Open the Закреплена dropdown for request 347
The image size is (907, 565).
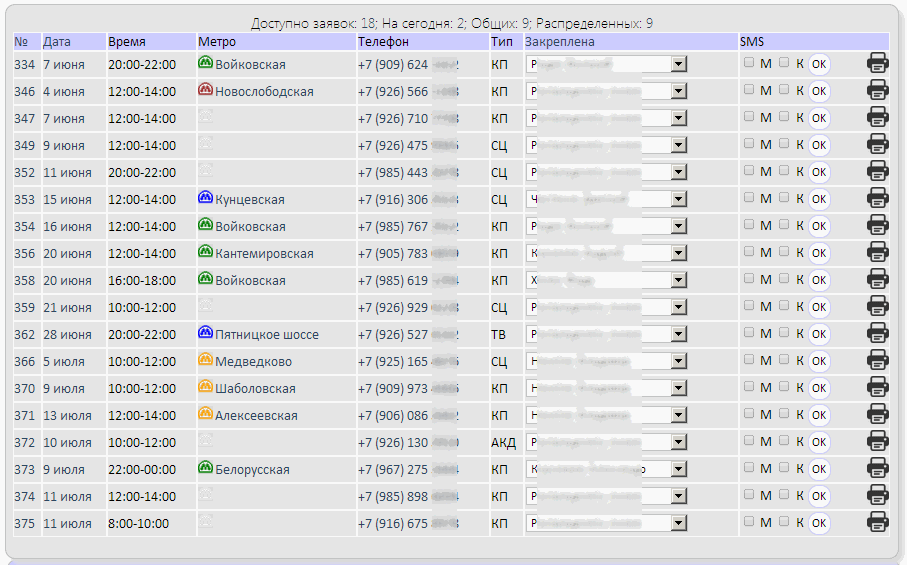coord(679,118)
